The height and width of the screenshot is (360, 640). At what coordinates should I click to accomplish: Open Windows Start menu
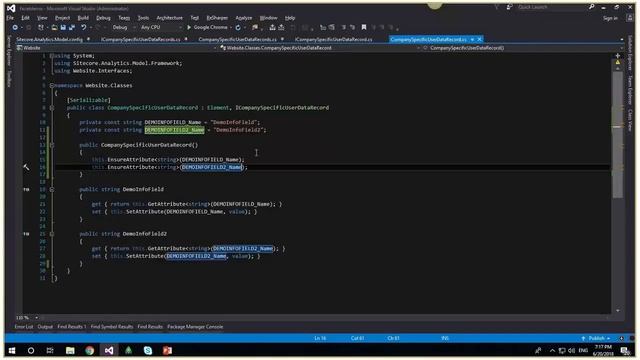click(12, 350)
